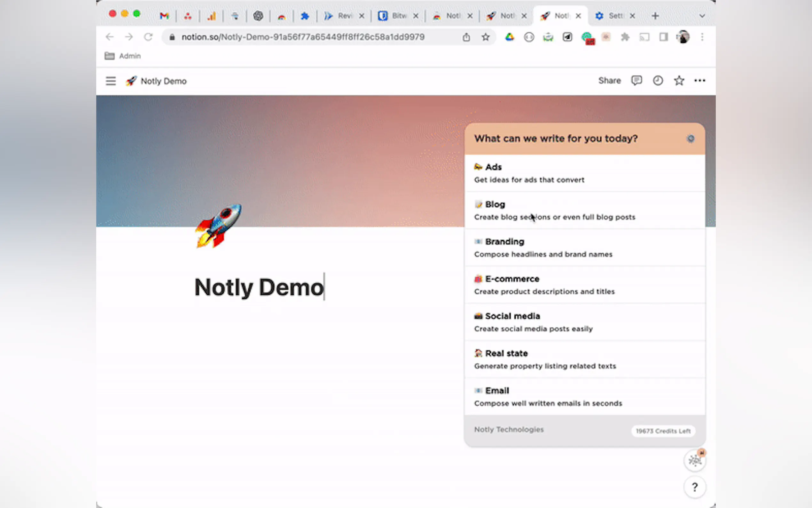The image size is (812, 508).
Task: Click the Notly AI floating launcher button
Action: pyautogui.click(x=694, y=460)
